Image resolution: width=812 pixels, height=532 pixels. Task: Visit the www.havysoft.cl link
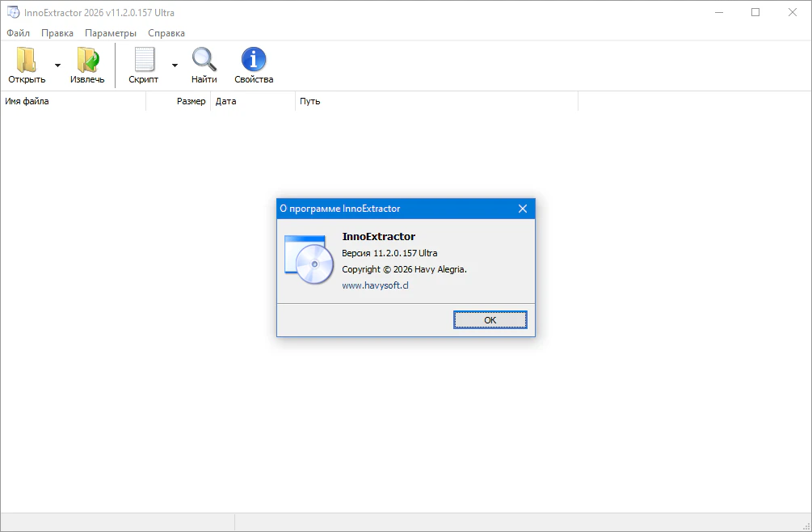[x=376, y=285]
